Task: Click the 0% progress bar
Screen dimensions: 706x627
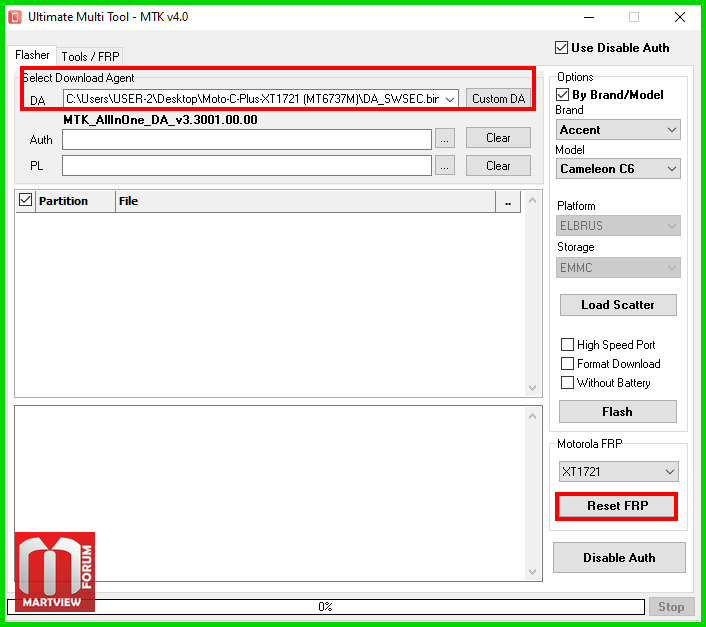Action: point(326,607)
